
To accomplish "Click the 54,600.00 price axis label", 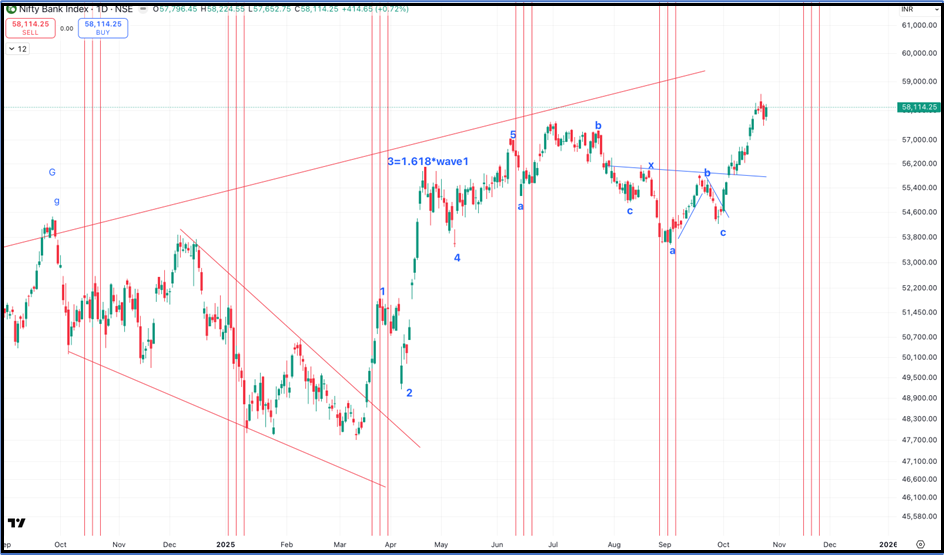I will (x=921, y=212).
